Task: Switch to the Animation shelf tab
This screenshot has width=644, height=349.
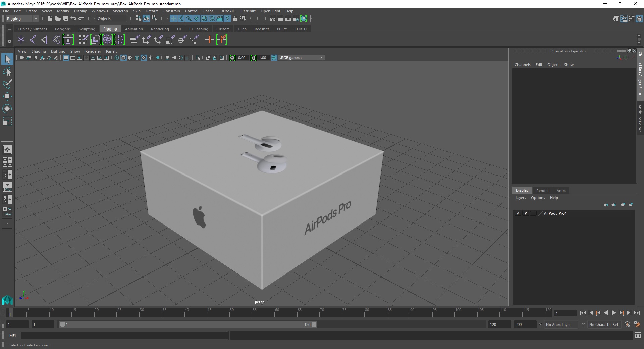Action: coord(134,29)
